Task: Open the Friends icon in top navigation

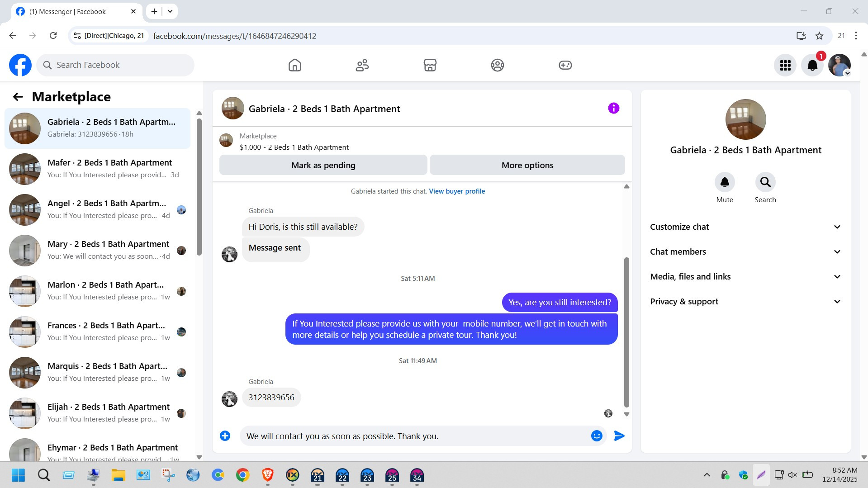Action: 362,65
